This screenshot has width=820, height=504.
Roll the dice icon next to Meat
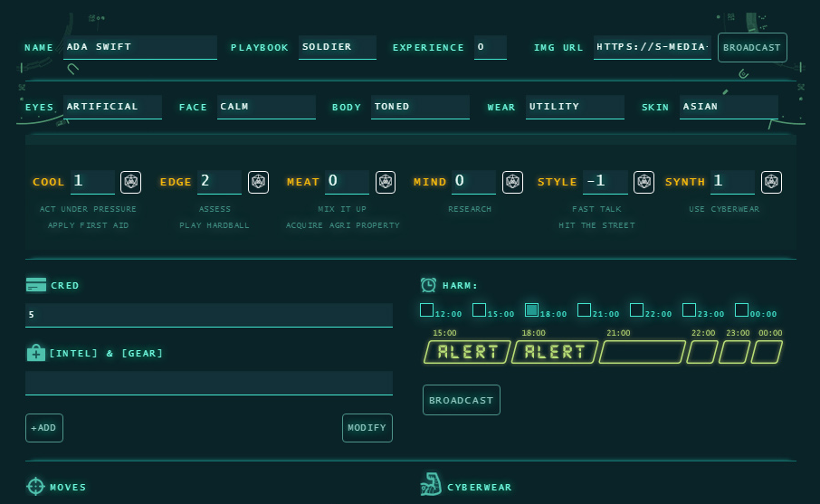386,182
